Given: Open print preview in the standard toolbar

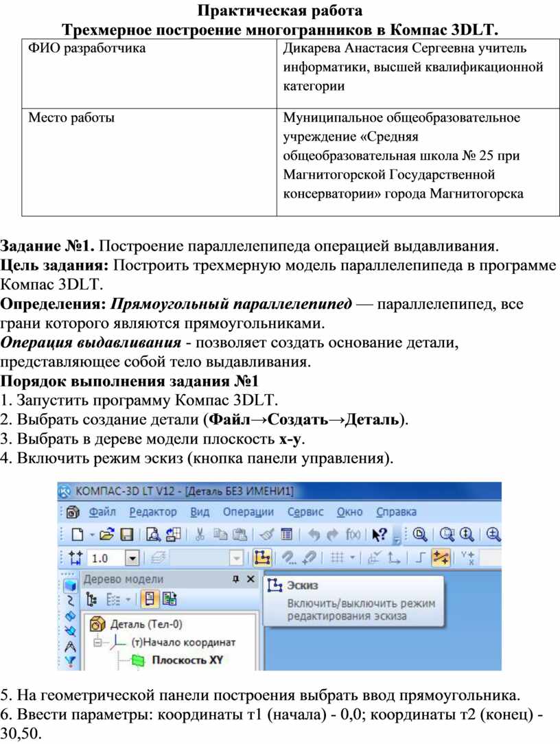Looking at the screenshot, I should pyautogui.click(x=153, y=535).
